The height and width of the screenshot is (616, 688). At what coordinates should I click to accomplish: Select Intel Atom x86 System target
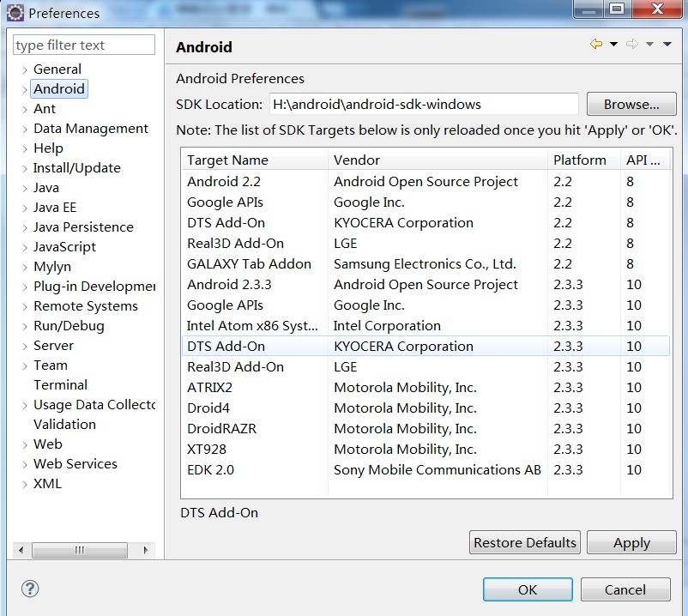(425, 325)
